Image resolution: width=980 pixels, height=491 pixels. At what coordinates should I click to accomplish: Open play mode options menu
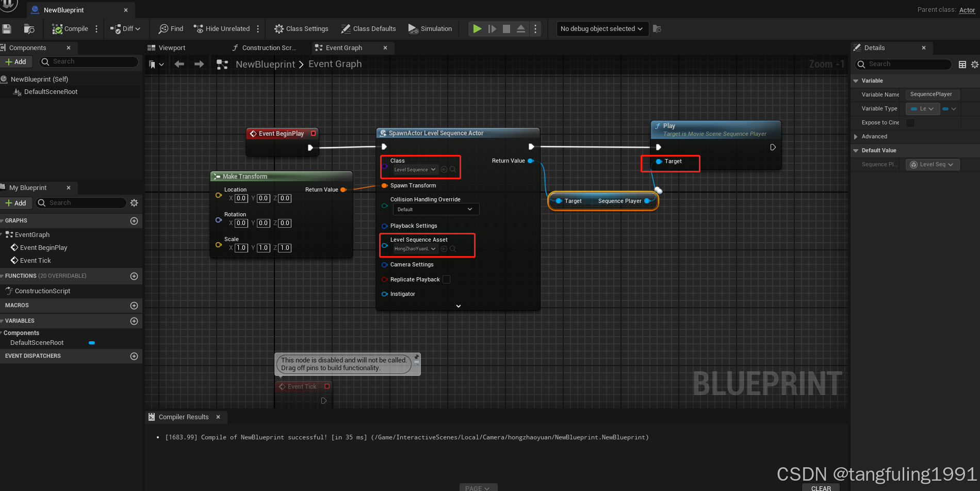535,29
